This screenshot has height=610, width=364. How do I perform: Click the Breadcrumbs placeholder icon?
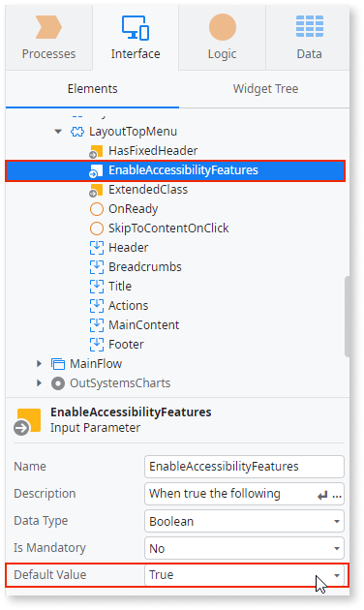pos(97,267)
